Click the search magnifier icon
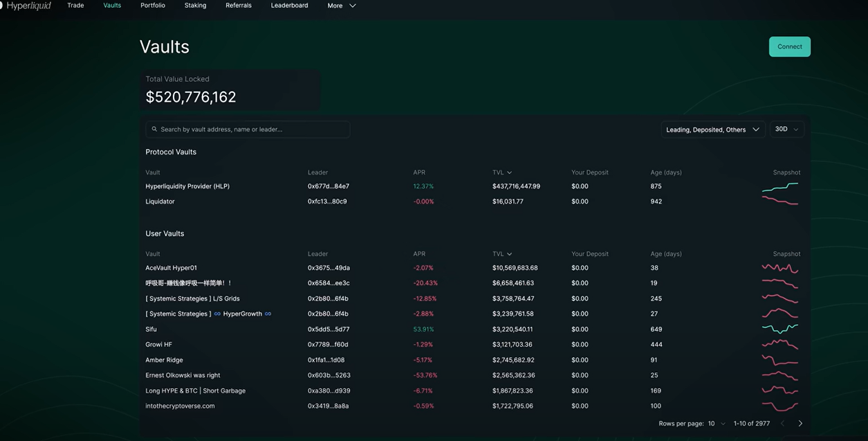This screenshot has height=441, width=868. [x=154, y=129]
